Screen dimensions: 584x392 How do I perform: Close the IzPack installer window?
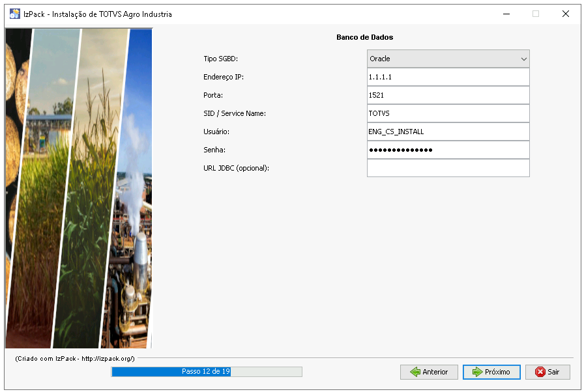[x=565, y=14]
